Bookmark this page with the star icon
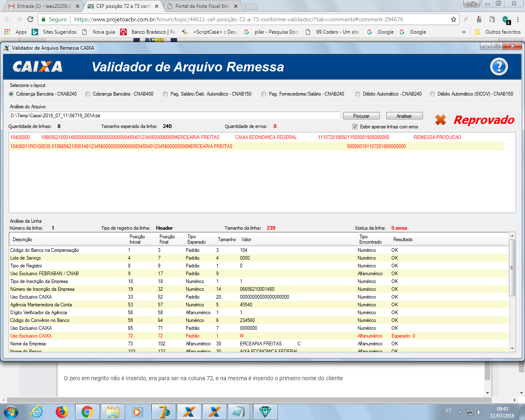The height and width of the screenshot is (420, 525). (x=454, y=19)
